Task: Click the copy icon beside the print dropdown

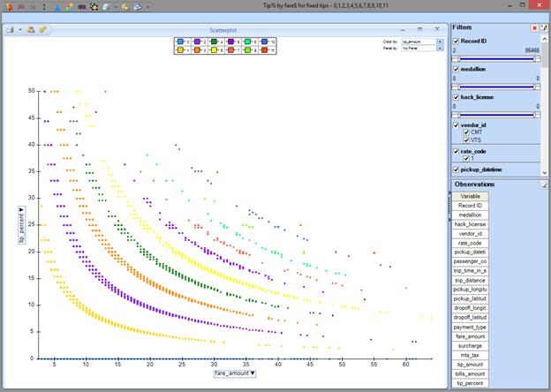Action: [x=30, y=29]
